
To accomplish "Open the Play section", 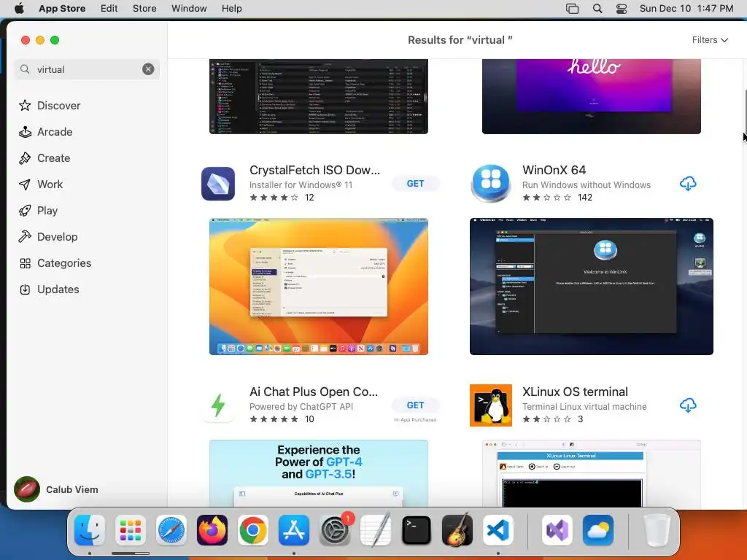I will pyautogui.click(x=38, y=211).
